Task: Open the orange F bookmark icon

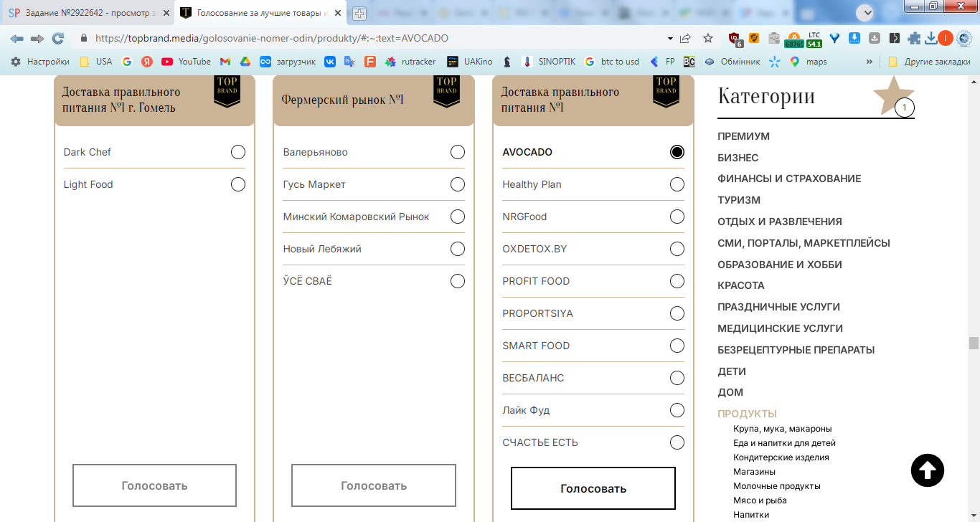Action: click(x=370, y=62)
